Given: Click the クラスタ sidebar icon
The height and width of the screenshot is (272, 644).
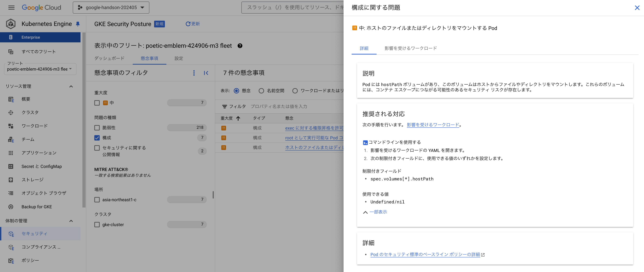Looking at the screenshot, I should pos(11,112).
